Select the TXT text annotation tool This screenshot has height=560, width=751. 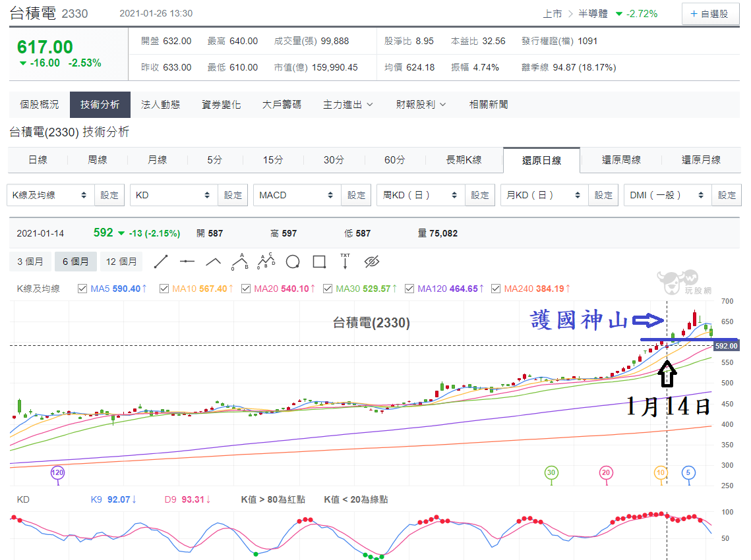[x=345, y=262]
